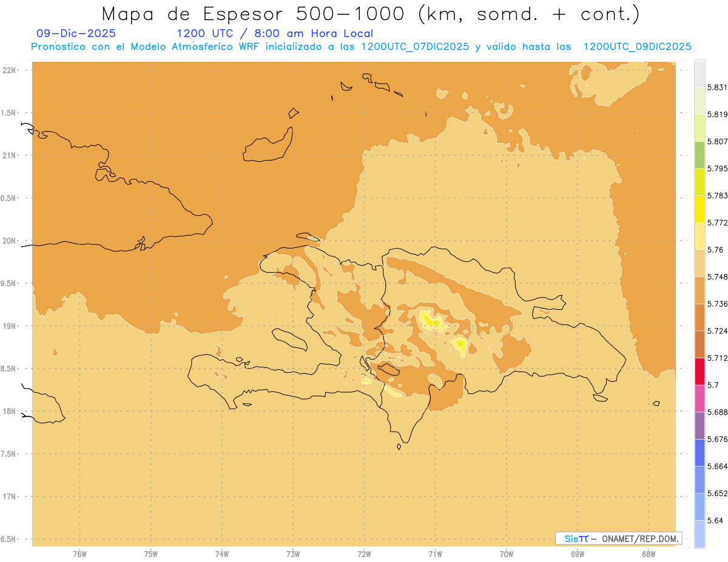The height and width of the screenshot is (562, 728).
Task: Click the legend value "5.712"
Action: click(717, 358)
